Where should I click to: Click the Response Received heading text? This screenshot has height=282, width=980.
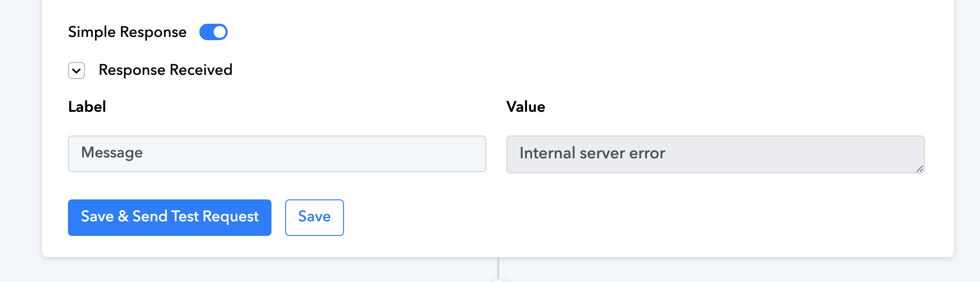click(x=166, y=70)
